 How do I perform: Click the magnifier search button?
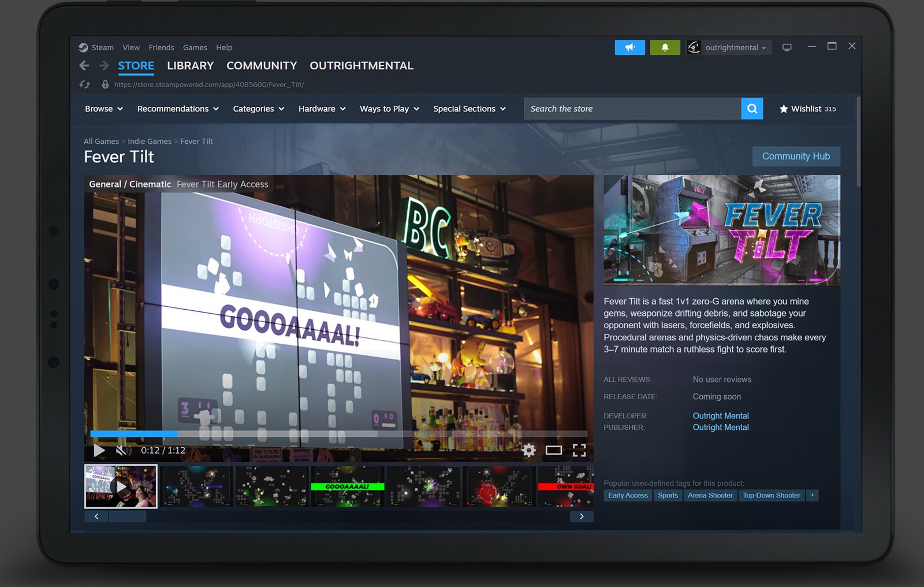tap(752, 109)
